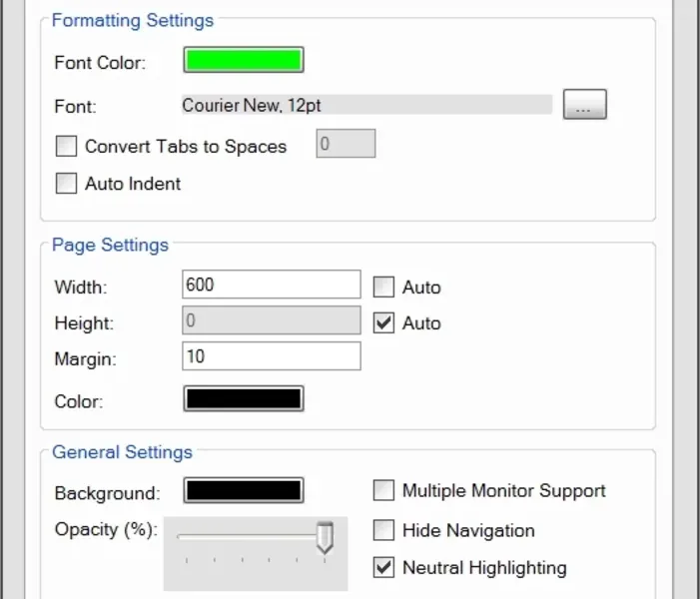Viewport: 700px width, 599px height.
Task: Enable Multiple Monitor Support
Action: click(383, 491)
